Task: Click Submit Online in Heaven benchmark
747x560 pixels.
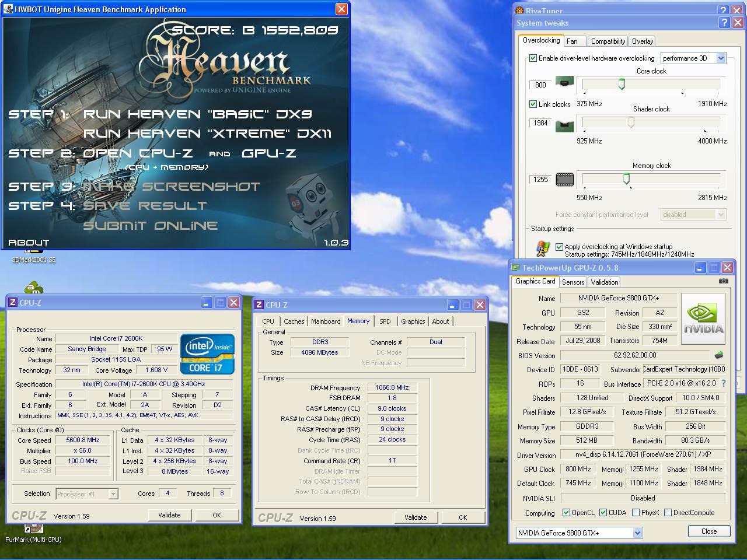Action: (x=151, y=226)
